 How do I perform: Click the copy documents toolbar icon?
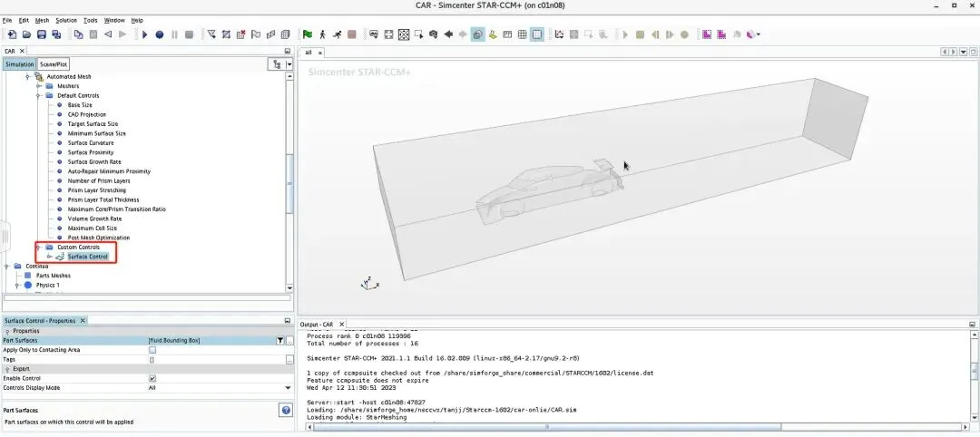pyautogui.click(x=78, y=35)
